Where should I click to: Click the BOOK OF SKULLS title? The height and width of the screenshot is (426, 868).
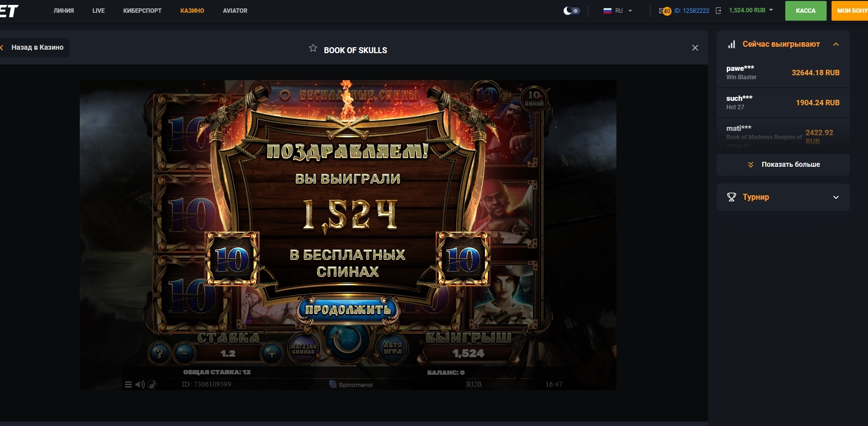coord(355,50)
